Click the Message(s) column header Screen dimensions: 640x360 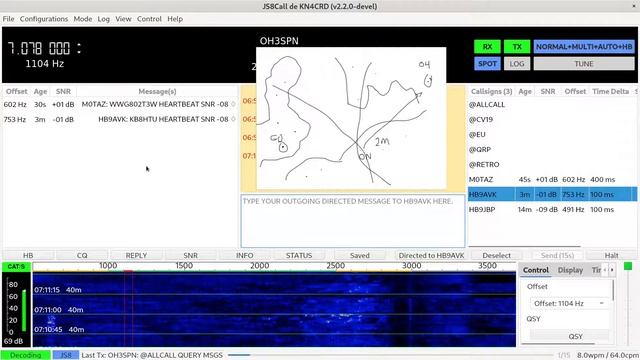pos(157,91)
